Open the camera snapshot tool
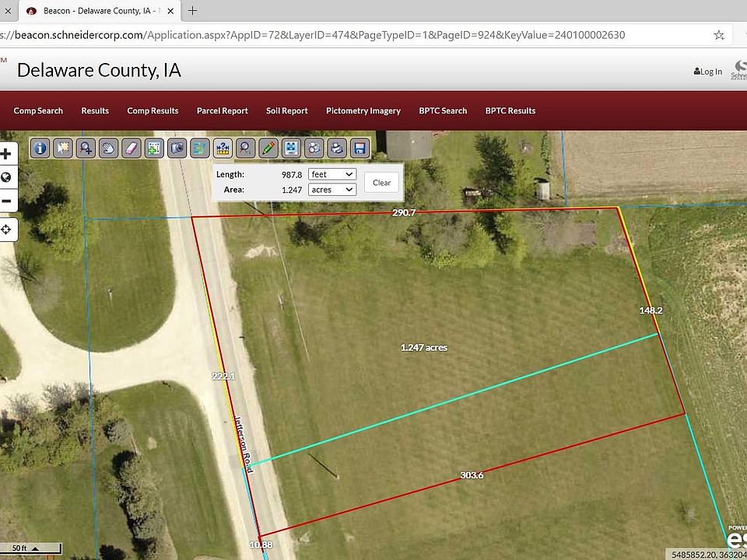747x560 pixels. (x=177, y=148)
